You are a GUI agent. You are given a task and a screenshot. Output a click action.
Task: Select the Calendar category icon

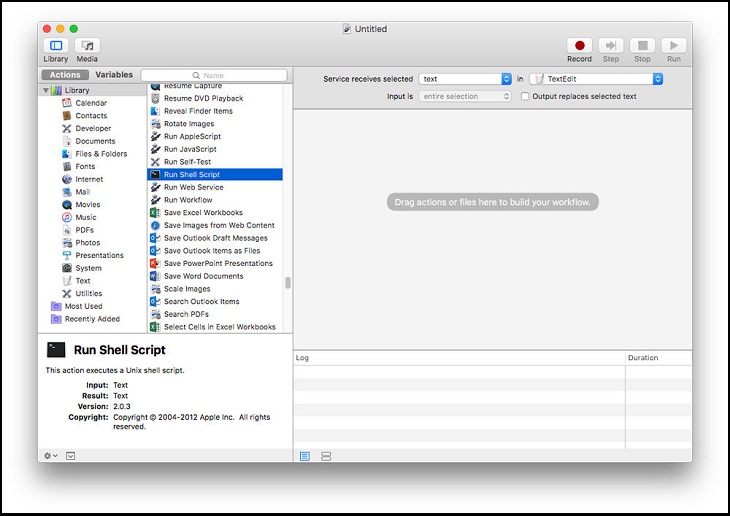pyautogui.click(x=67, y=103)
